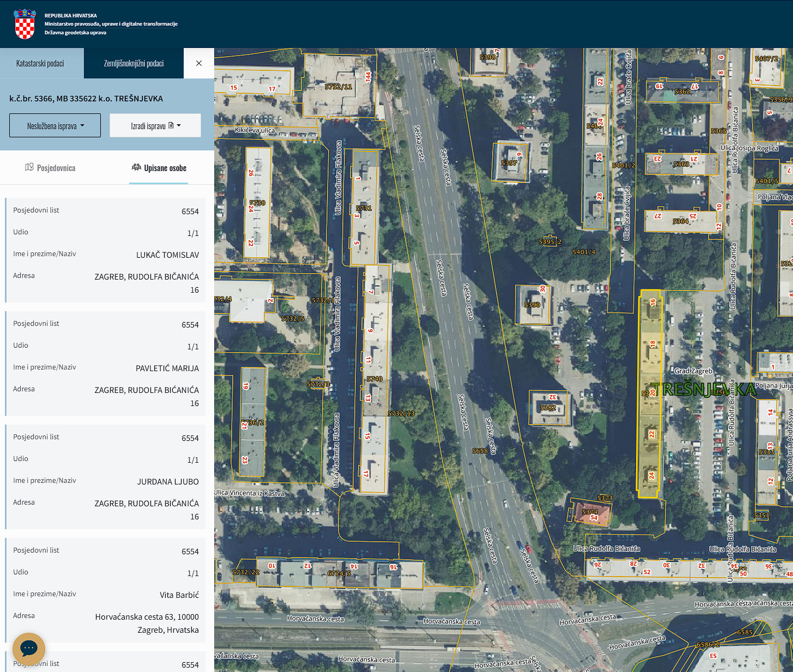Select parcel 5397 on the map
This screenshot has width=793, height=672.
tap(510, 162)
